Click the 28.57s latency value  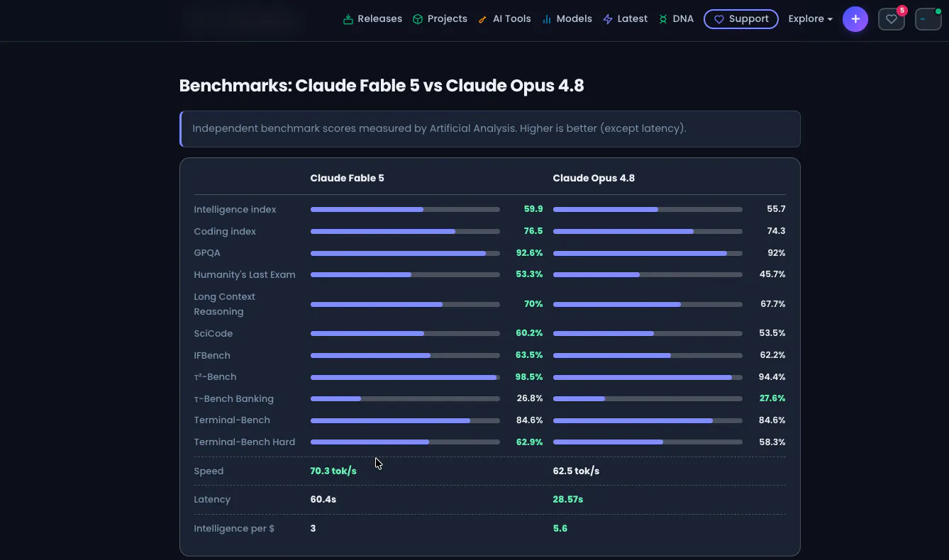coord(567,500)
